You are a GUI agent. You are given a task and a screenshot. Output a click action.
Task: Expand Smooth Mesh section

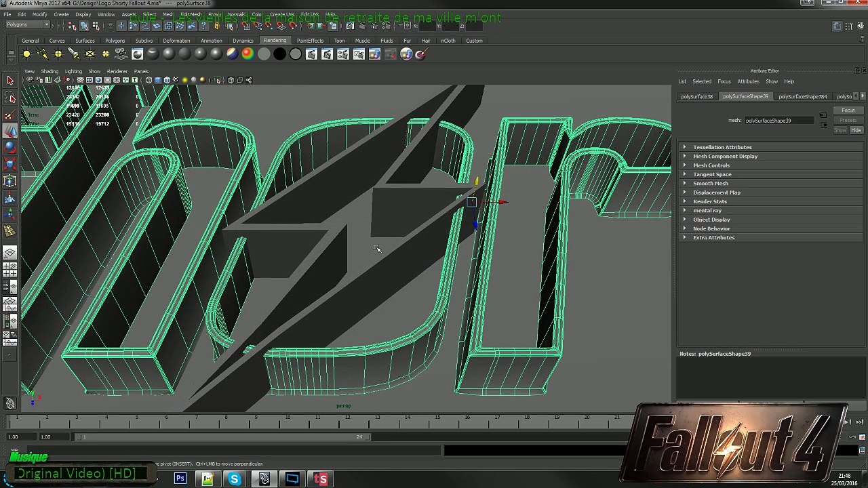pyautogui.click(x=770, y=184)
